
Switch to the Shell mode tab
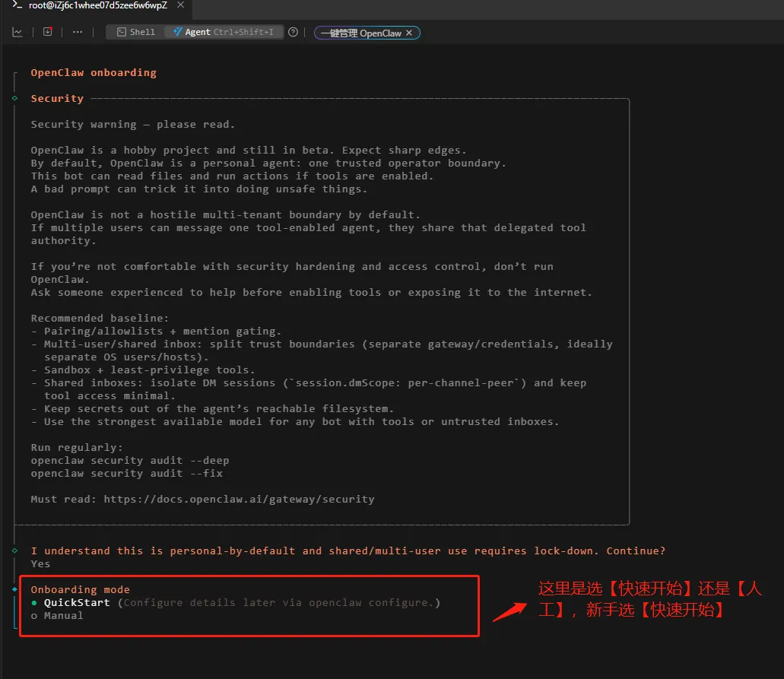(136, 32)
